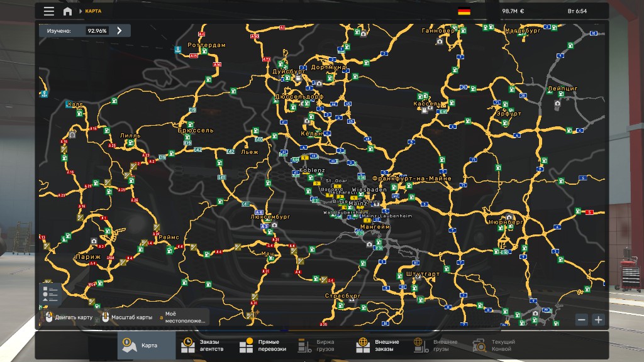
Task: Select Wiesbaden city label
Action: click(x=369, y=190)
